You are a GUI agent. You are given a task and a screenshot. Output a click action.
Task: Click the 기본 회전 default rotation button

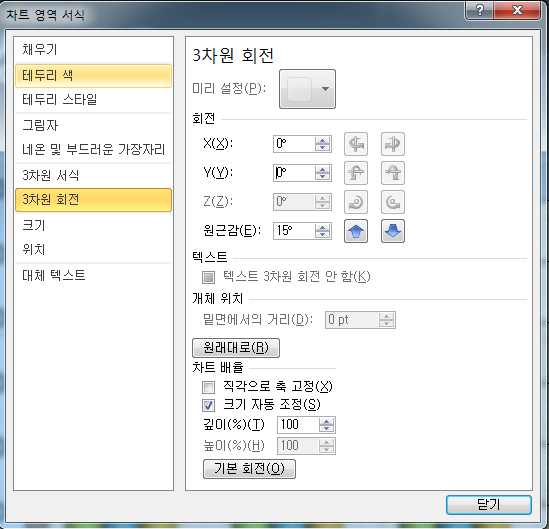point(249,469)
